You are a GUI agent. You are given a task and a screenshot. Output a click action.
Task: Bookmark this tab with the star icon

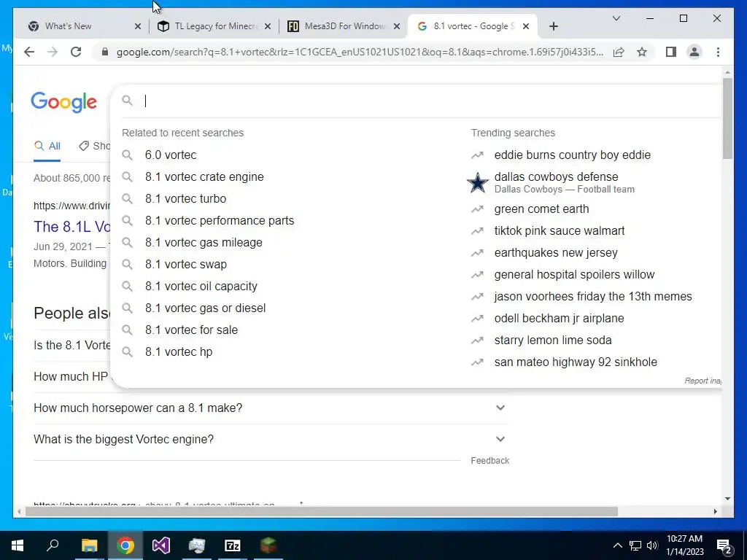[x=642, y=52]
